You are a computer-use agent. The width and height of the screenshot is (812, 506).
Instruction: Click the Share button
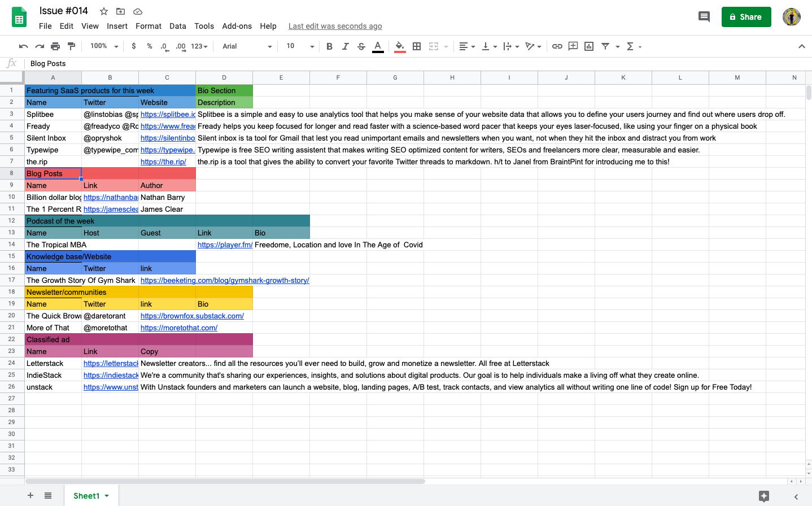coord(746,17)
